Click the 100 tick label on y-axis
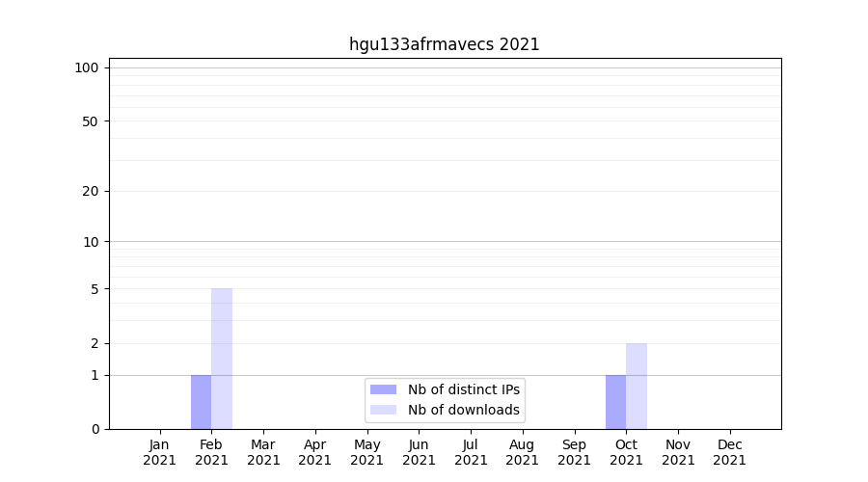 tap(87, 67)
